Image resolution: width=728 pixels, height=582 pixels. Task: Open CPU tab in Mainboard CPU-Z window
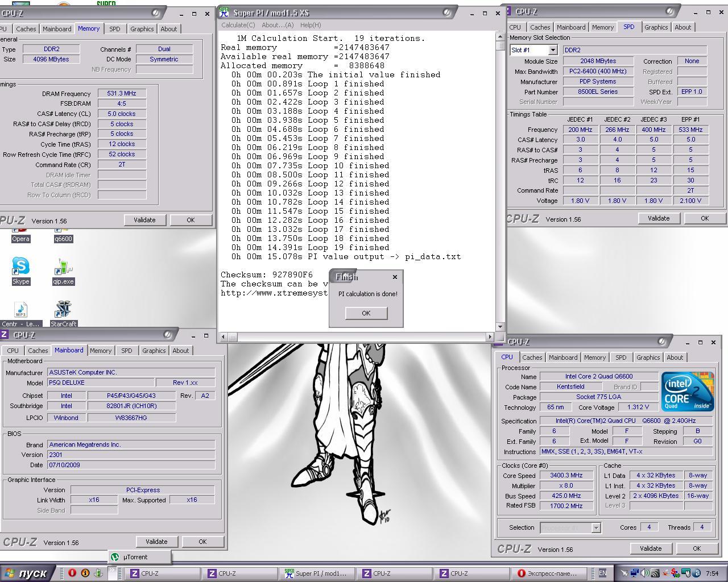tap(13, 351)
